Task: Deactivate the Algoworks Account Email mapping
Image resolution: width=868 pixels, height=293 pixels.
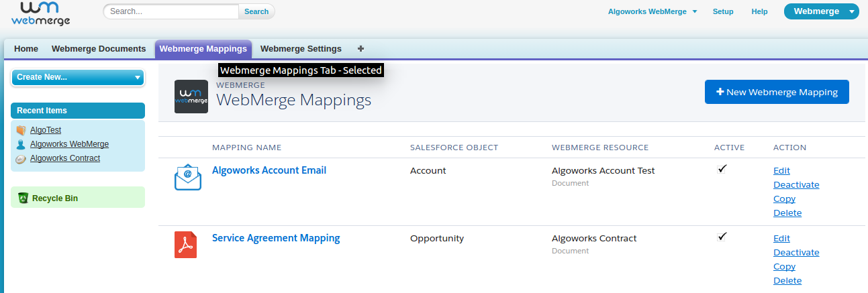Action: 796,184
